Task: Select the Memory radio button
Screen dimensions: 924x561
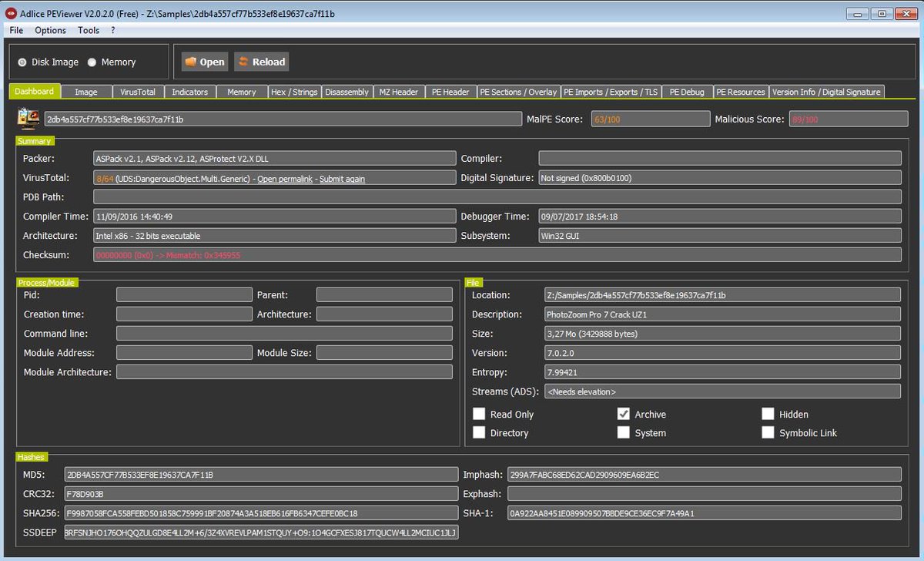Action: [92, 62]
